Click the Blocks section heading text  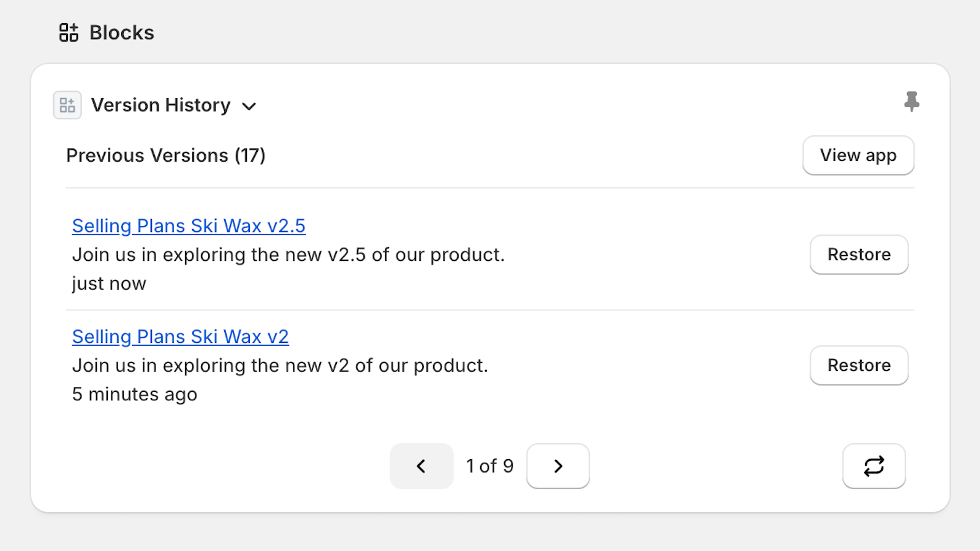pyautogui.click(x=121, y=32)
